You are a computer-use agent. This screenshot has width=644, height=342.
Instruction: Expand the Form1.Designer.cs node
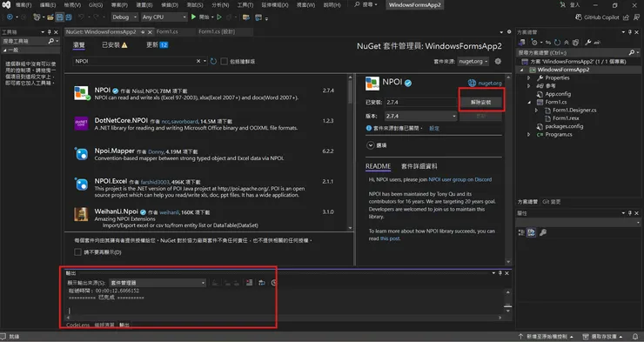(536, 110)
